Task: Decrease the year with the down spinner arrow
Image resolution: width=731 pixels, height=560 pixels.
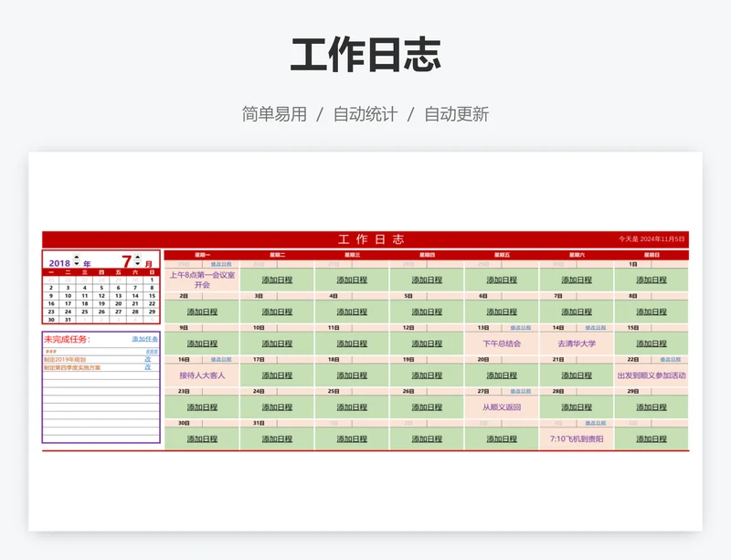Action: click(x=77, y=263)
